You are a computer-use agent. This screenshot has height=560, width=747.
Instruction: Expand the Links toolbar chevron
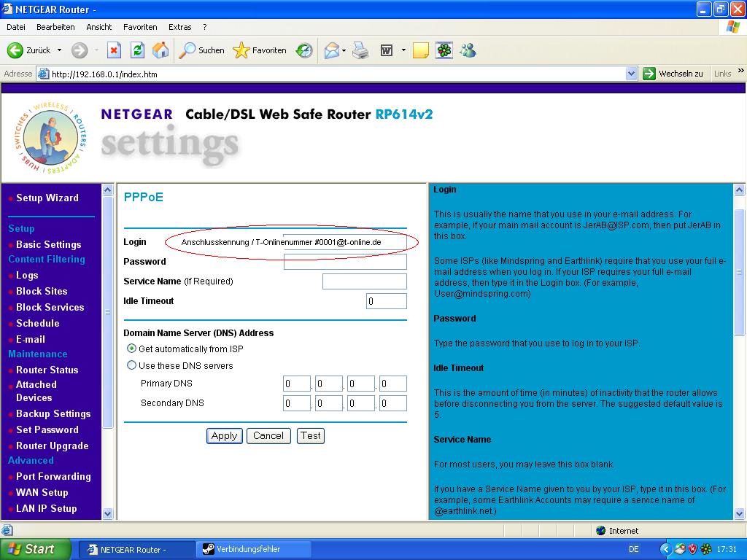coord(741,71)
